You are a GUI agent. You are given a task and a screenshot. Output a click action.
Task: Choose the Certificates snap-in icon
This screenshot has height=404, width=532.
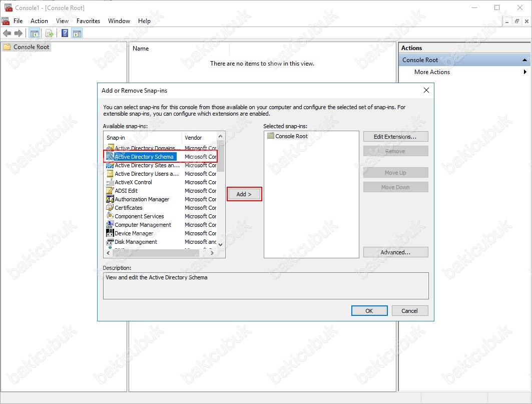click(x=110, y=208)
